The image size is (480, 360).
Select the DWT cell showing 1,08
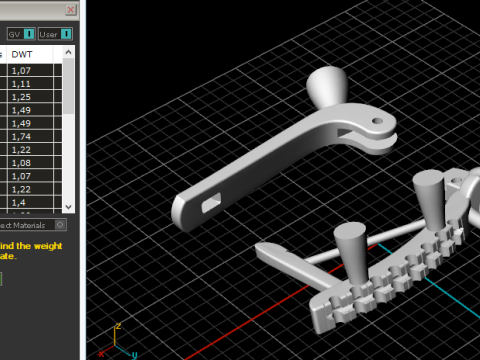(30, 163)
